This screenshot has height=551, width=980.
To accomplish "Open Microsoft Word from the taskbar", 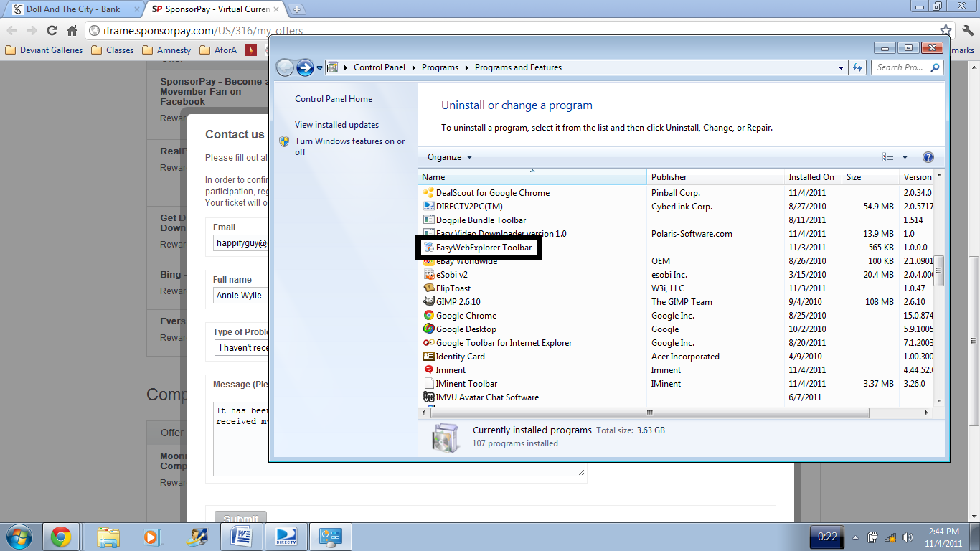I will (x=242, y=537).
